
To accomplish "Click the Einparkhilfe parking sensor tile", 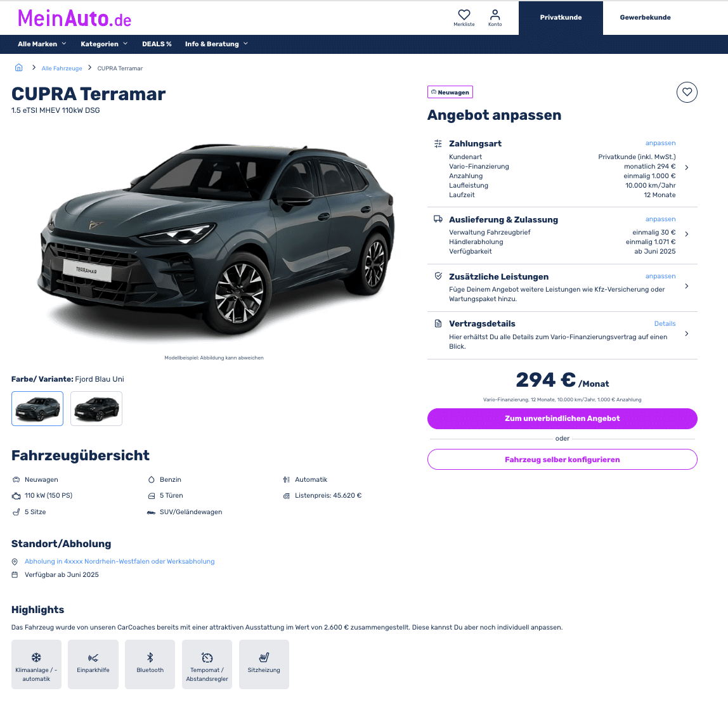I will coord(93,664).
